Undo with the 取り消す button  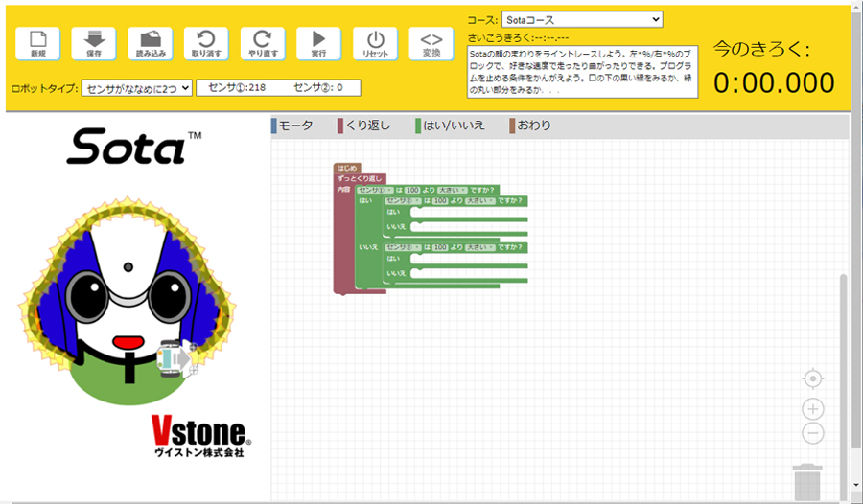pos(206,43)
